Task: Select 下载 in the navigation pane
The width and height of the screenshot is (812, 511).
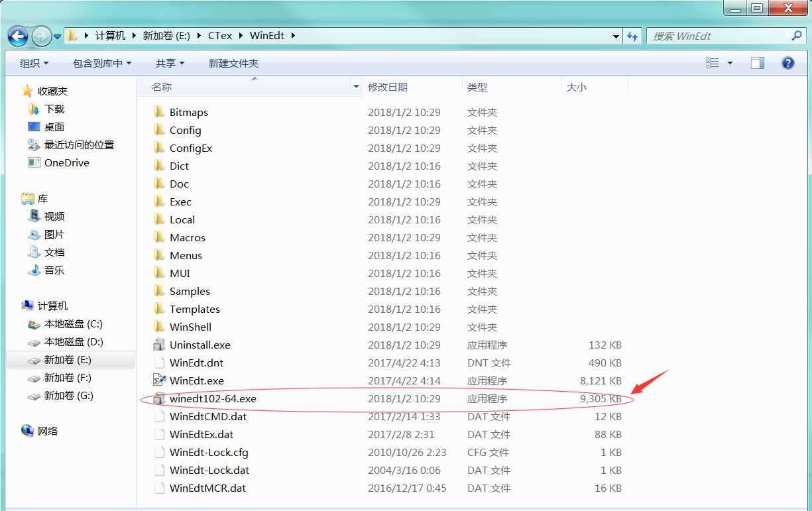Action: click(54, 109)
